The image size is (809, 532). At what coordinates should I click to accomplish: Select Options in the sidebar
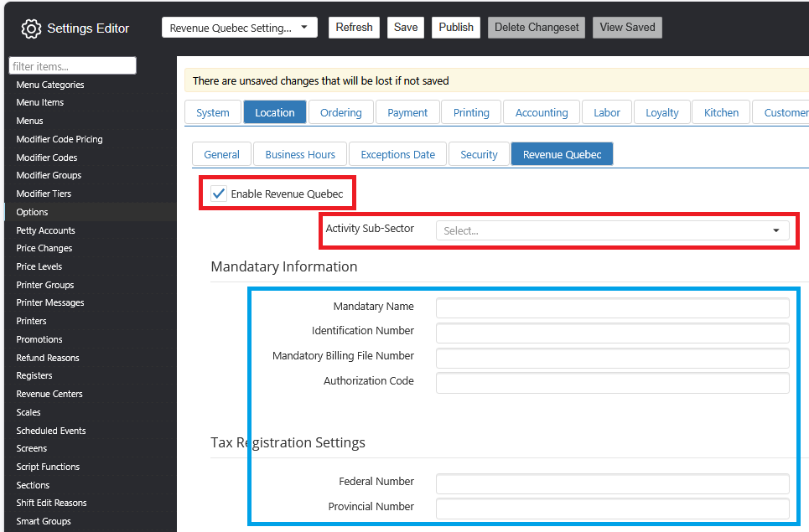[x=32, y=212]
